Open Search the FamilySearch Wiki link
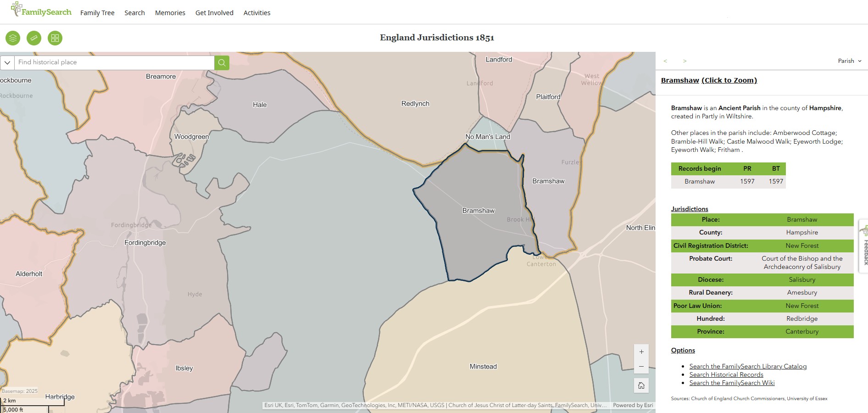Image resolution: width=868 pixels, height=413 pixels. 731,383
